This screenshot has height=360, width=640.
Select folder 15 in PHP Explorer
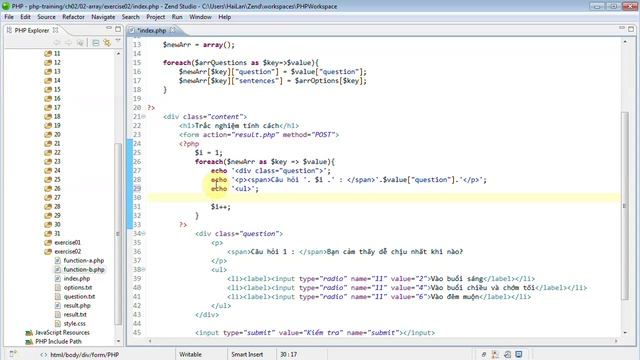[x=52, y=89]
